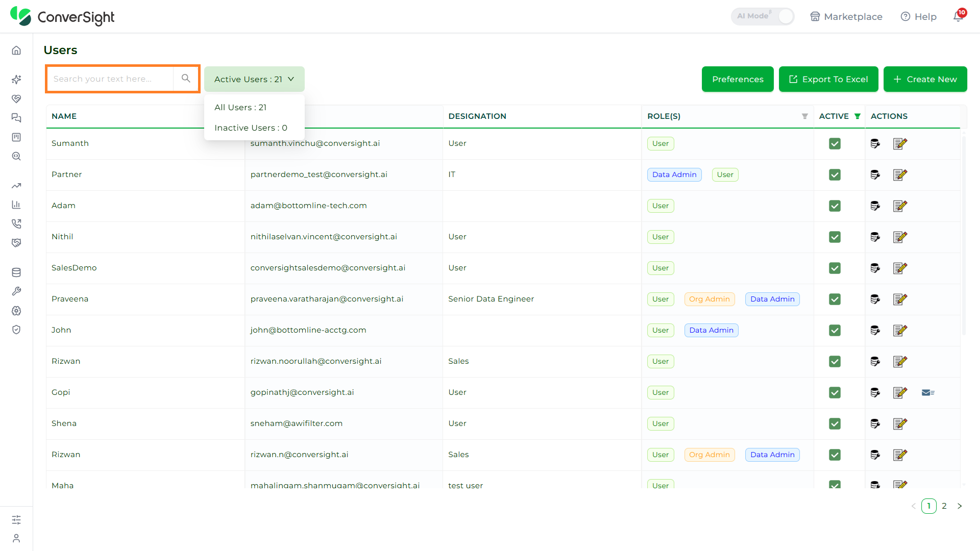
Task: Click edit icon for Sumanth row
Action: tap(900, 144)
